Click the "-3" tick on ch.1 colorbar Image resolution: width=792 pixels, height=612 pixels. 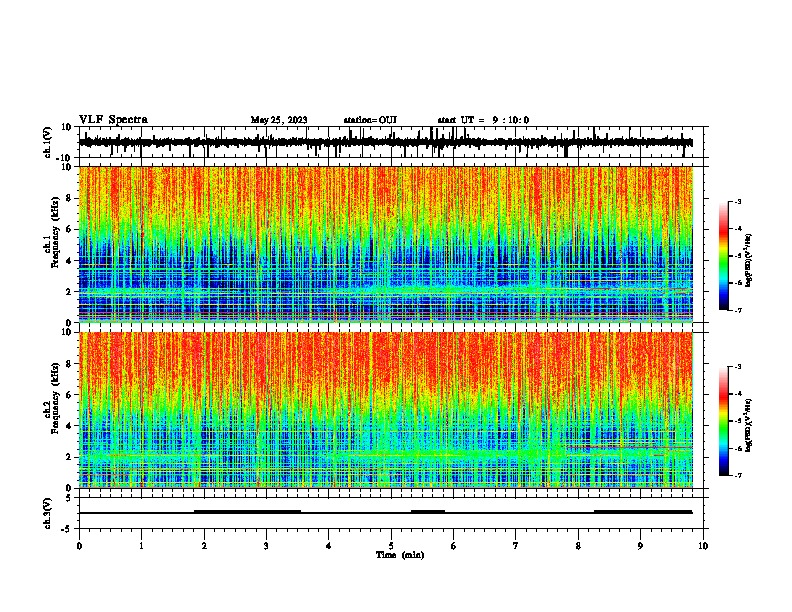click(737, 202)
